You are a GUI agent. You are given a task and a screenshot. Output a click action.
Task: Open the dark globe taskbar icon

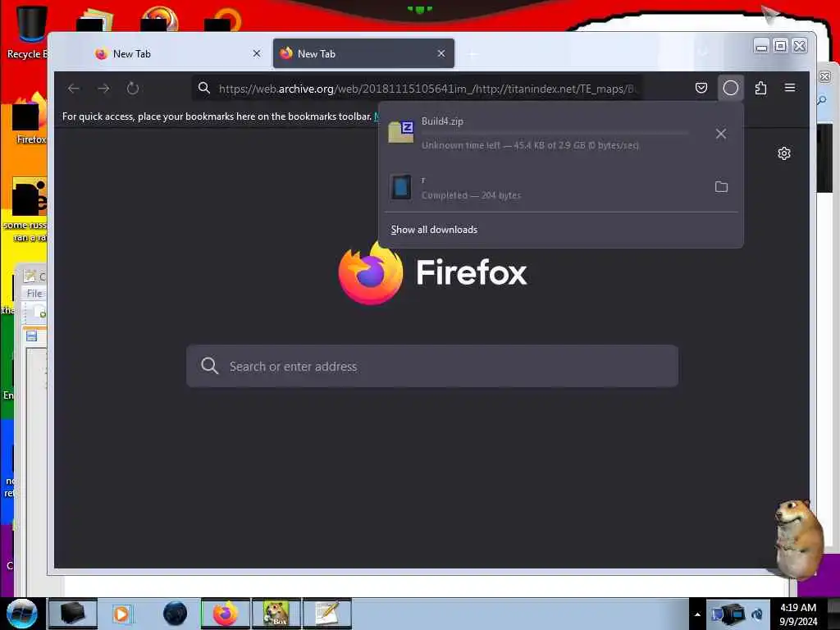(x=175, y=614)
